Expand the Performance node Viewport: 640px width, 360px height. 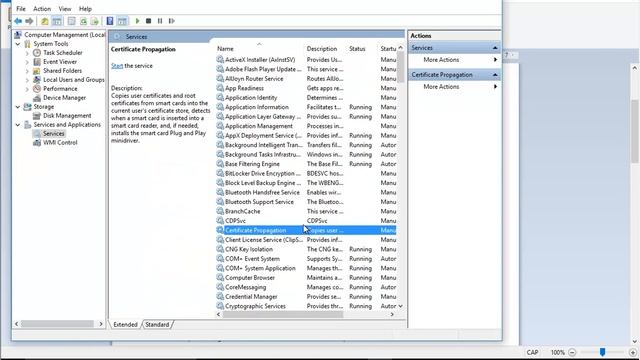(x=27, y=89)
